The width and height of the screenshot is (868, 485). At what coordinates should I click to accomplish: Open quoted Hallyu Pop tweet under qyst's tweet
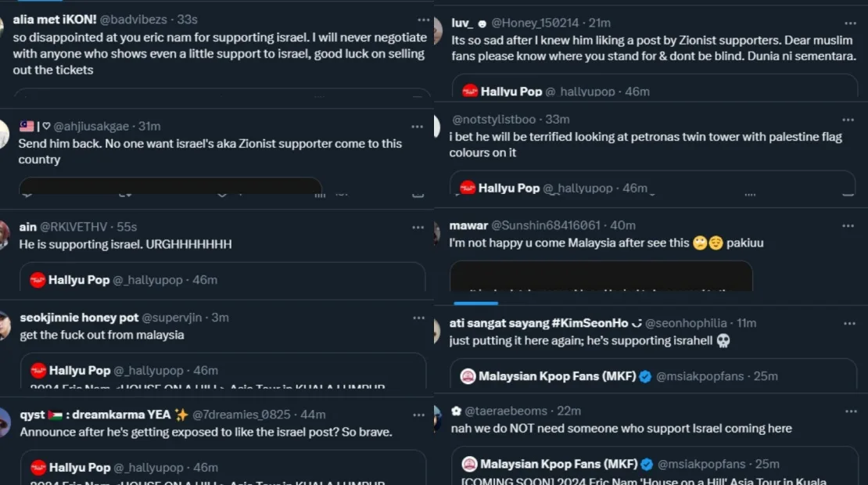pos(223,470)
